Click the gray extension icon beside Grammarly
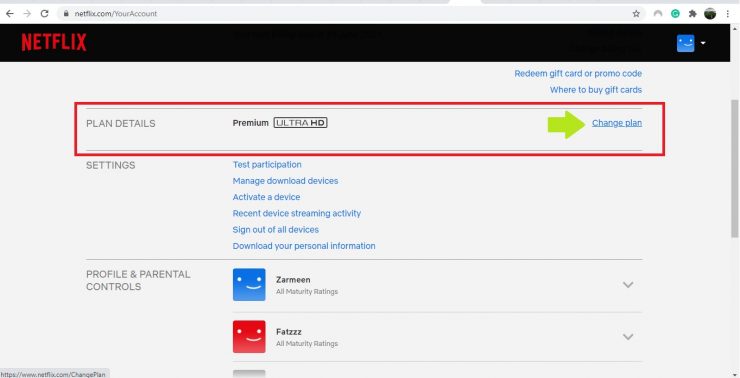The image size is (740, 378). coord(658,14)
